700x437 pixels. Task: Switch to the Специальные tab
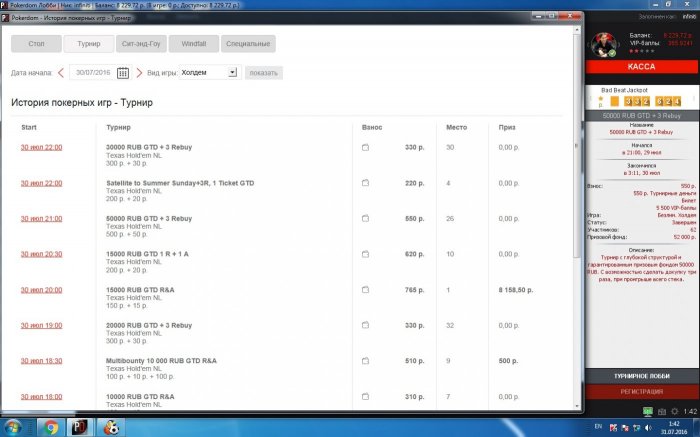pyautogui.click(x=248, y=44)
